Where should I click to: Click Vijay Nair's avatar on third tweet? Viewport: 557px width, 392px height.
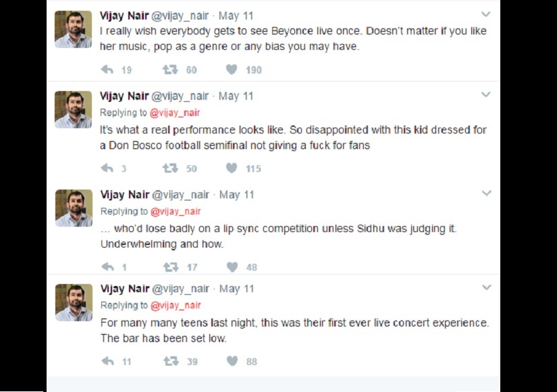[x=73, y=208]
